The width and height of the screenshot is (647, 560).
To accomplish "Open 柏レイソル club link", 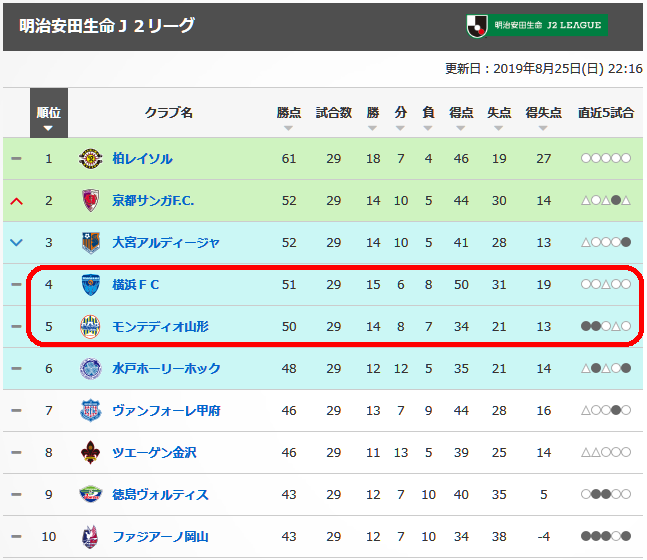I will click(142, 159).
